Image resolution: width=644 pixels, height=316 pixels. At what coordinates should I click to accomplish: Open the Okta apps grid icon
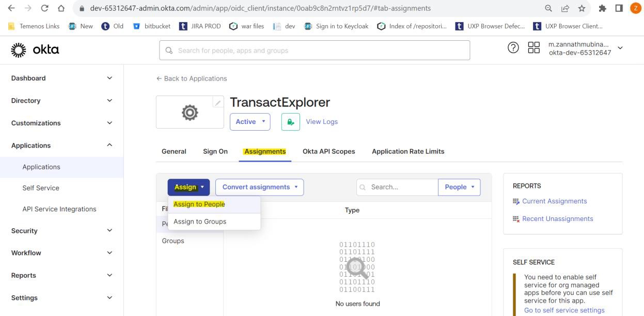(x=533, y=48)
